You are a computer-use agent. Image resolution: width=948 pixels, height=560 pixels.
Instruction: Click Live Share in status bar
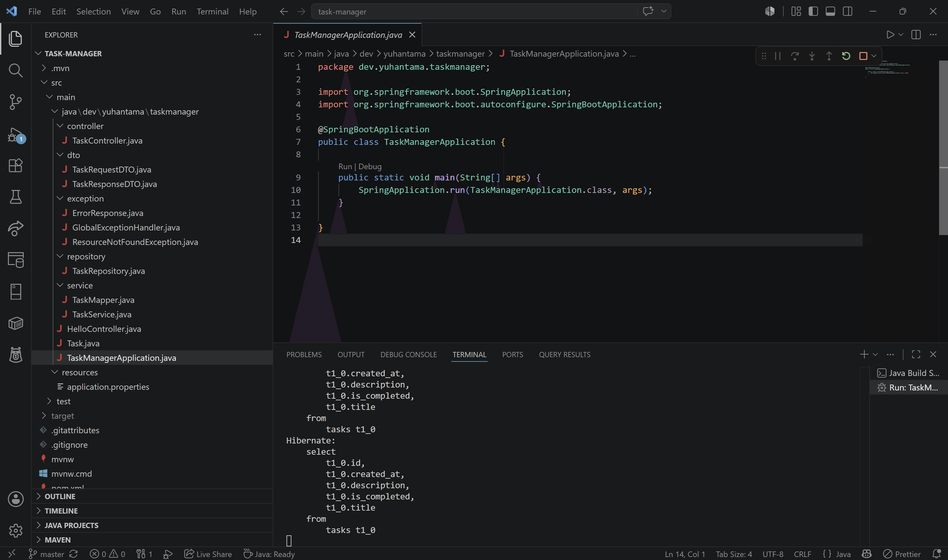point(208,554)
